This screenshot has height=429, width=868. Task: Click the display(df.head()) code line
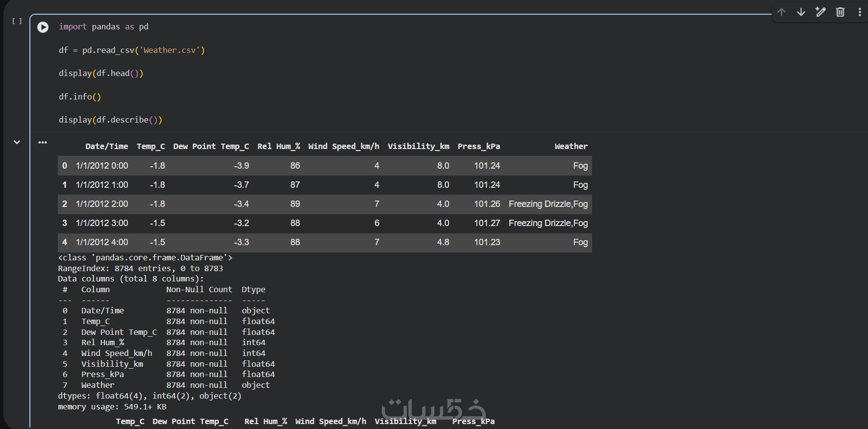point(101,73)
